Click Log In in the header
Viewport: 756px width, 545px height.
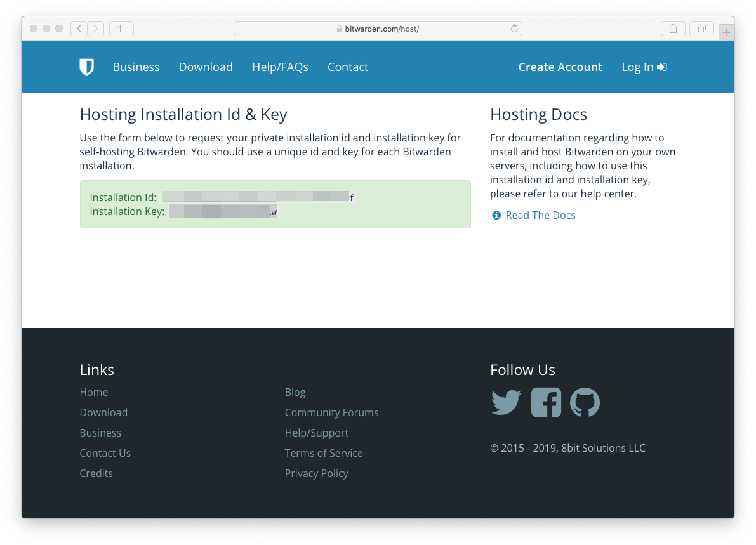tap(645, 67)
